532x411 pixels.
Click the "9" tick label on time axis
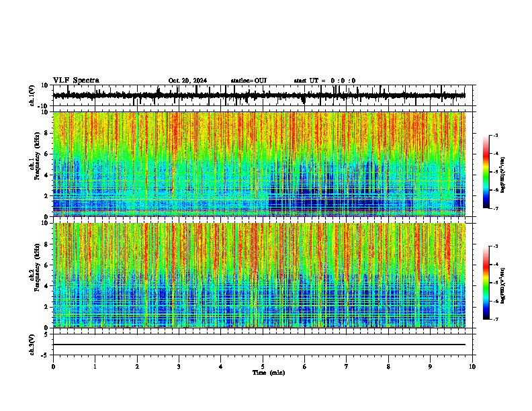pyautogui.click(x=430, y=367)
